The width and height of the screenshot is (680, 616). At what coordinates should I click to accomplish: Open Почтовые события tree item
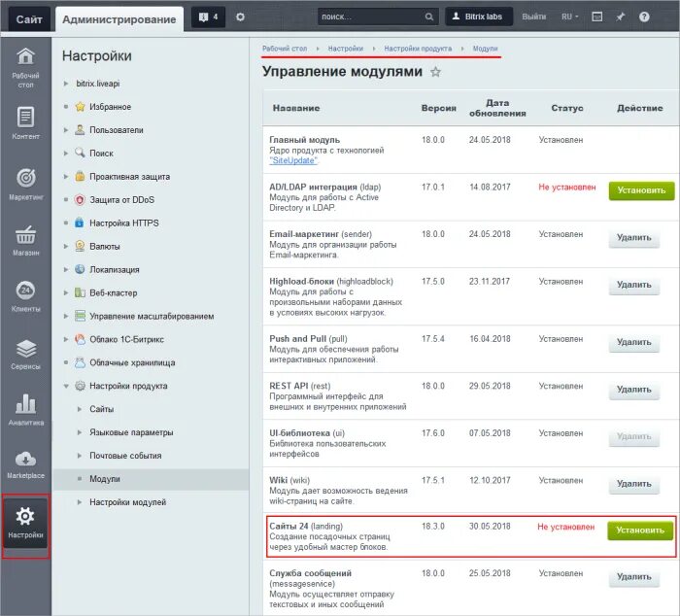[x=125, y=456]
